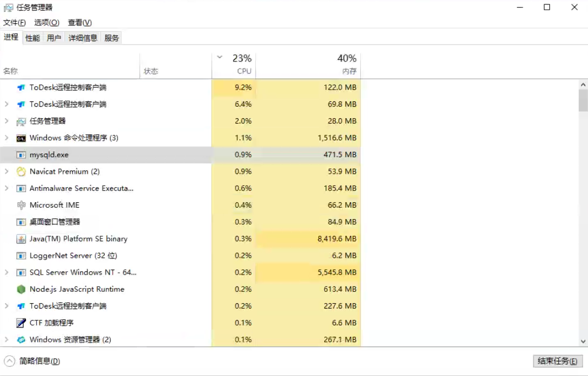Switch to the 性能 tab
588x376 pixels.
32,38
